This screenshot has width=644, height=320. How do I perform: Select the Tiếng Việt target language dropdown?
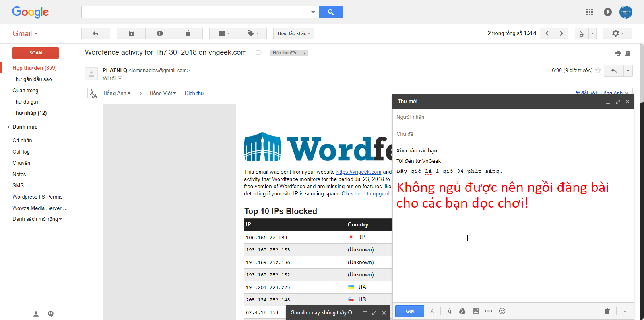pos(163,93)
